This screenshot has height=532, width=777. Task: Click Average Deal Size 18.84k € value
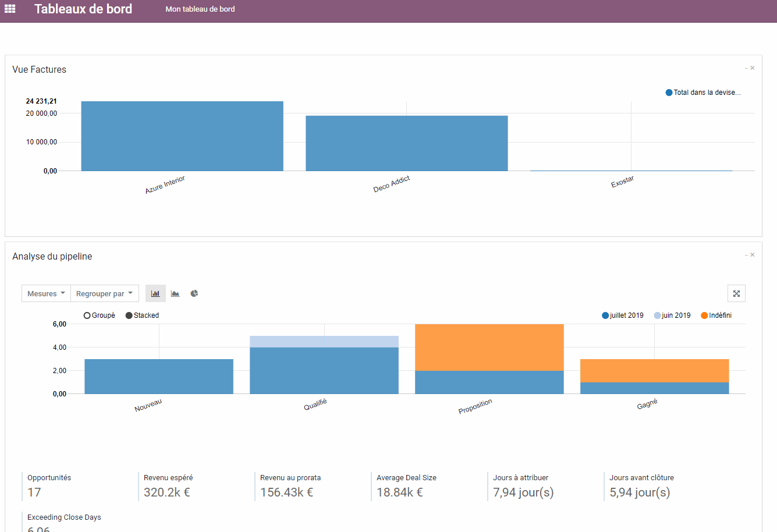click(400, 492)
